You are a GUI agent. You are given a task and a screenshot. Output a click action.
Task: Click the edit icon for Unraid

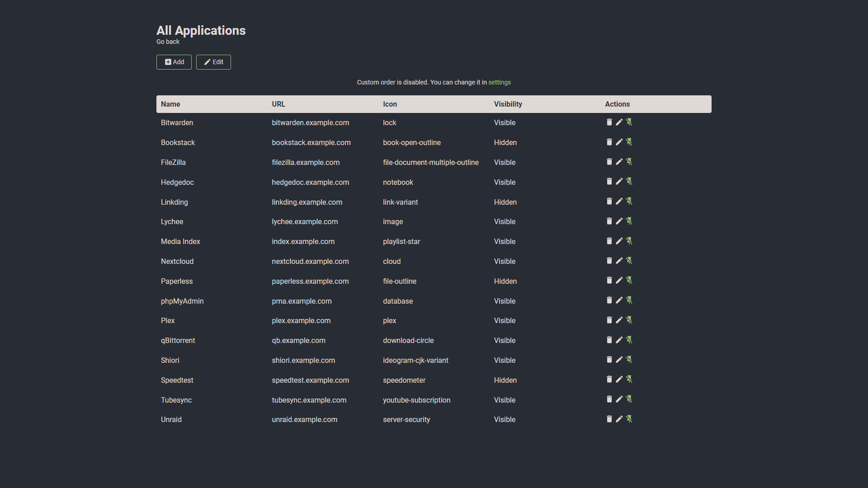(x=619, y=419)
